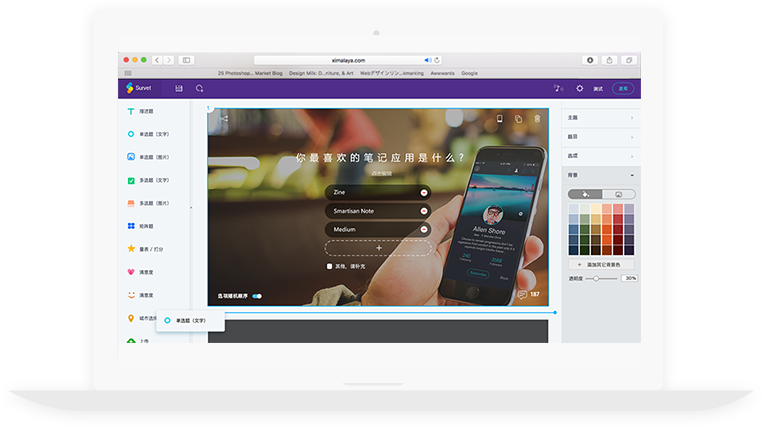Click the 发布 publish button
762x427 pixels.
click(x=623, y=88)
